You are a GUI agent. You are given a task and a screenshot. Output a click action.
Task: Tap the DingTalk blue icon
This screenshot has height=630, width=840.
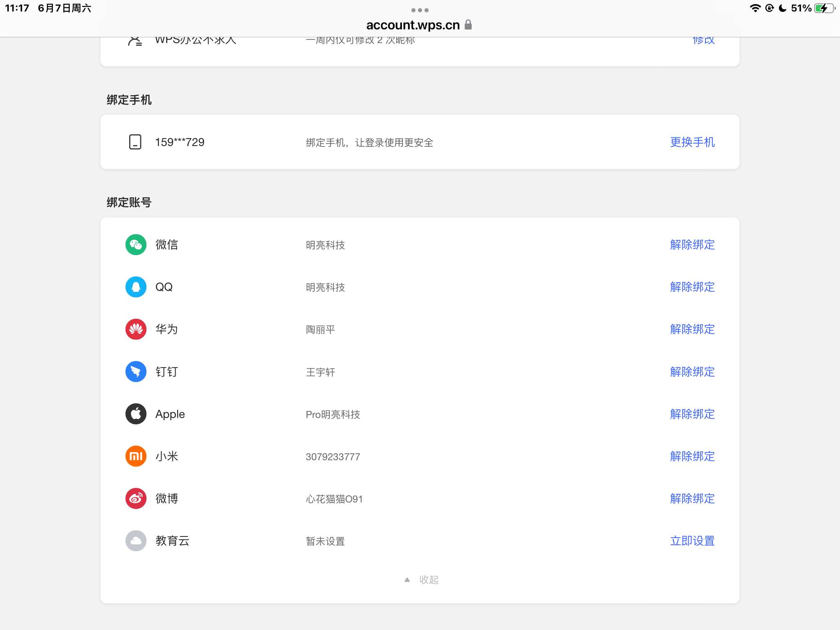click(x=136, y=372)
